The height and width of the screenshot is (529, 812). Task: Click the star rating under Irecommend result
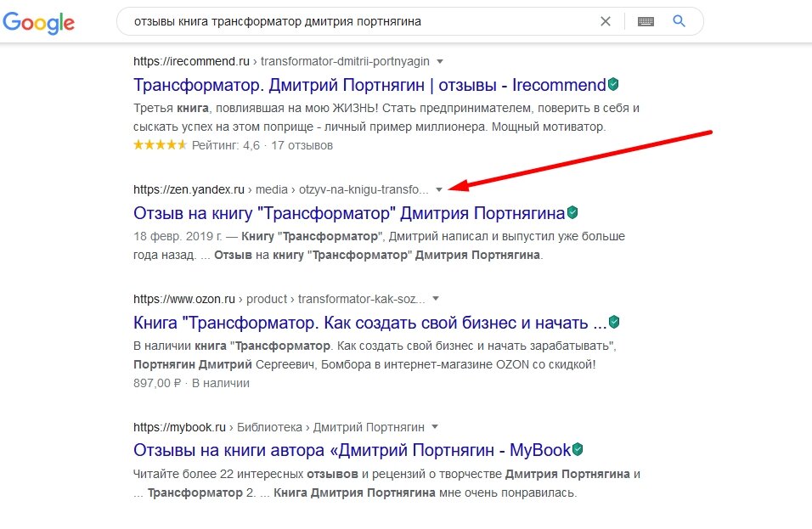[x=160, y=145]
